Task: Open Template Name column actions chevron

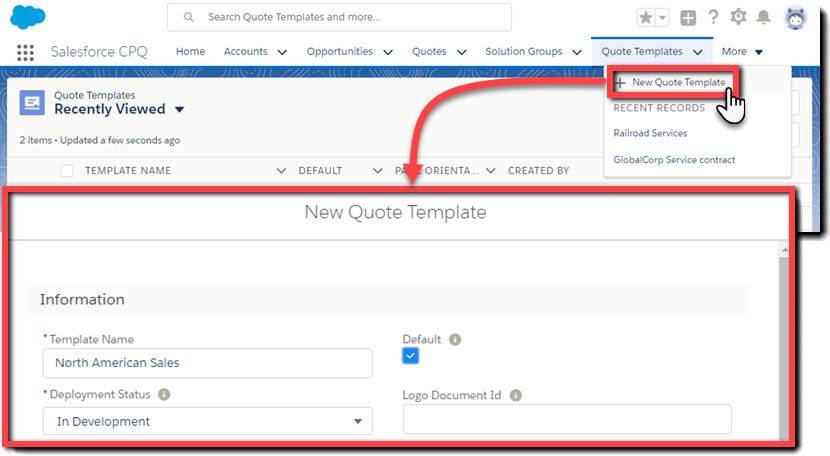Action: tap(281, 171)
